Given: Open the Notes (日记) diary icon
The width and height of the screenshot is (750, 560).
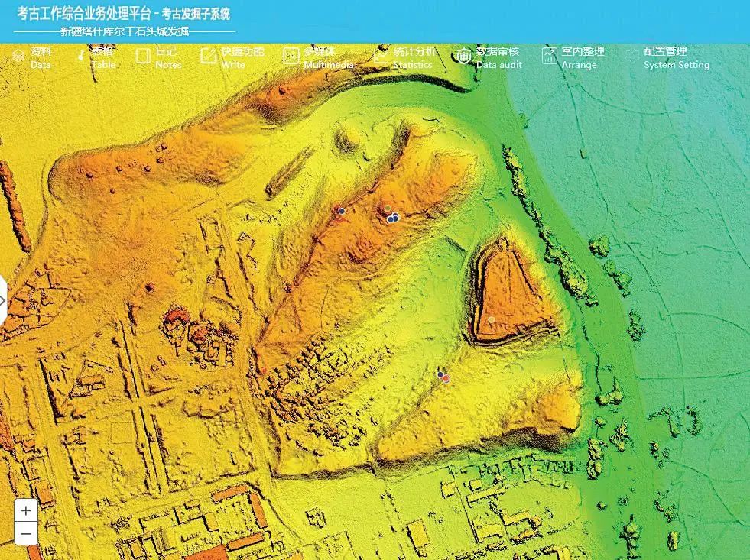Looking at the screenshot, I should (143, 57).
